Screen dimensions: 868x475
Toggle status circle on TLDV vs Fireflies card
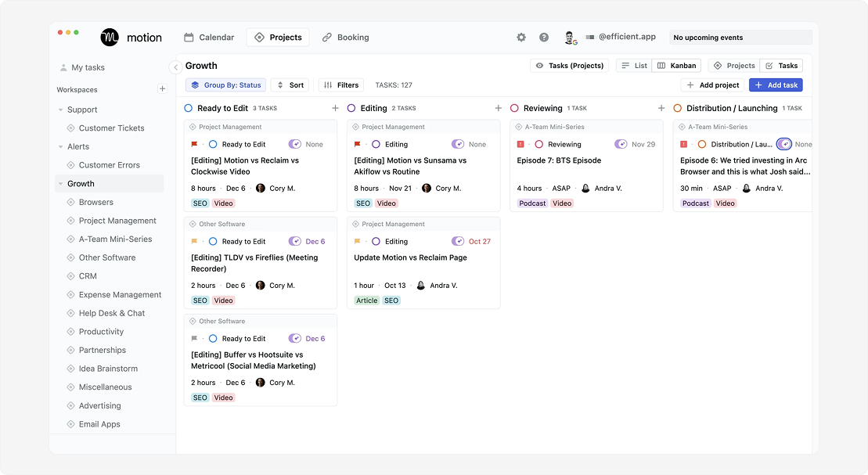213,241
